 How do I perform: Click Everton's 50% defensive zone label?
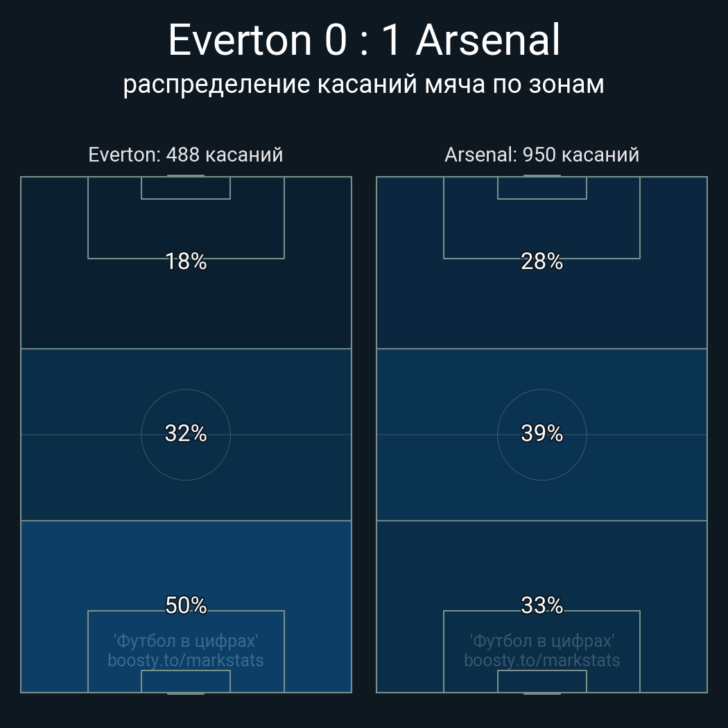[186, 605]
